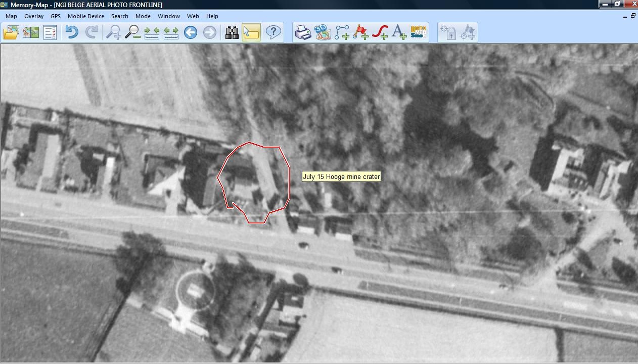Zoom out with the magnifier minus tool

[x=132, y=32]
